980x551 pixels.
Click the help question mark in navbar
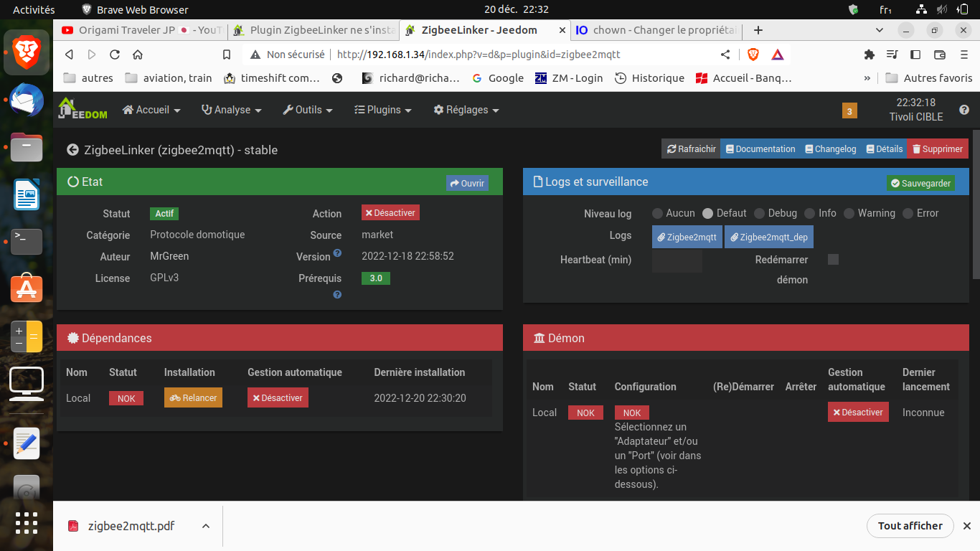coord(963,110)
